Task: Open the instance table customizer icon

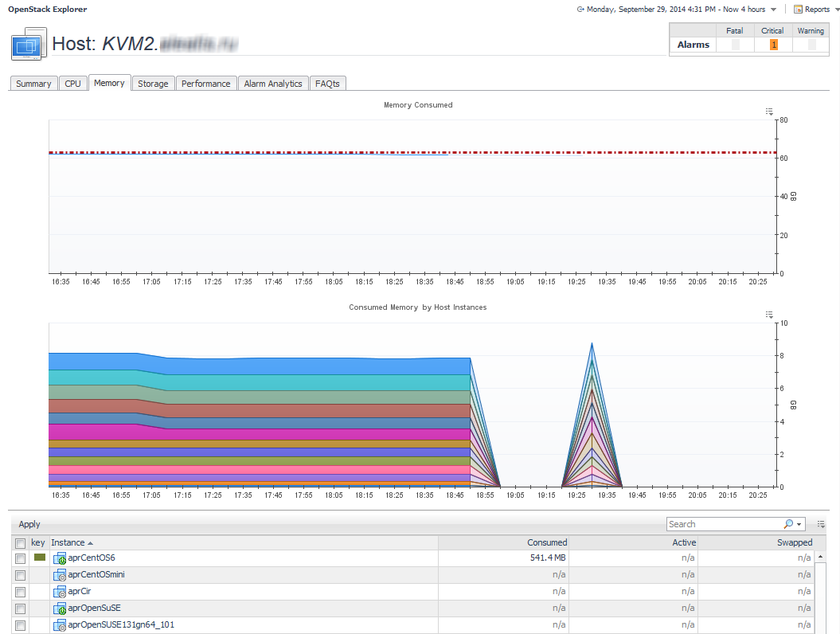Action: click(x=821, y=524)
